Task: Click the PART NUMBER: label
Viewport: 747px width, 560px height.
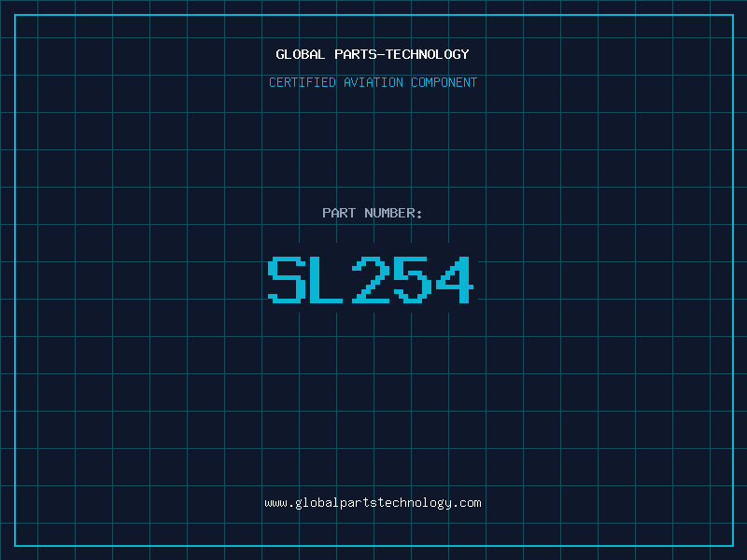Action: [373, 213]
